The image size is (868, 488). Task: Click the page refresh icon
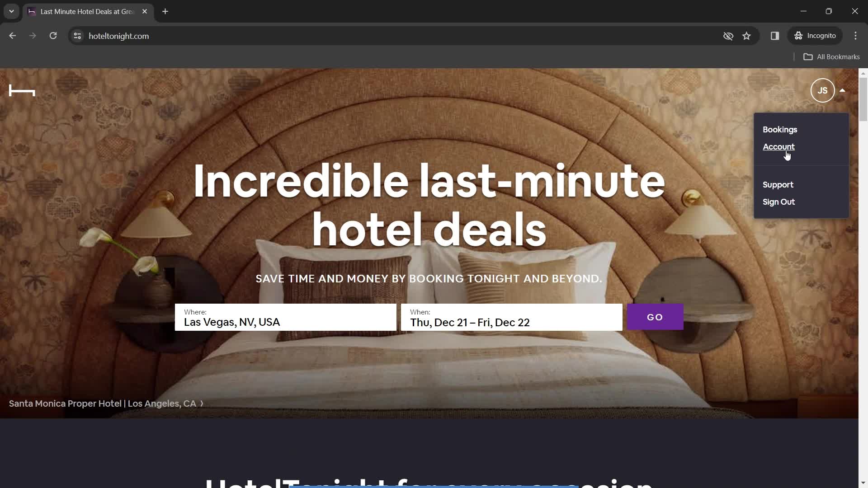[x=53, y=36]
